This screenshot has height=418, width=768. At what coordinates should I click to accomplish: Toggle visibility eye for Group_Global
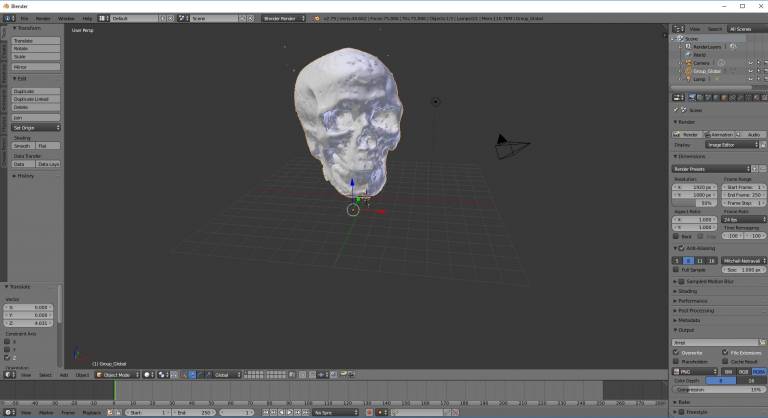[749, 70]
